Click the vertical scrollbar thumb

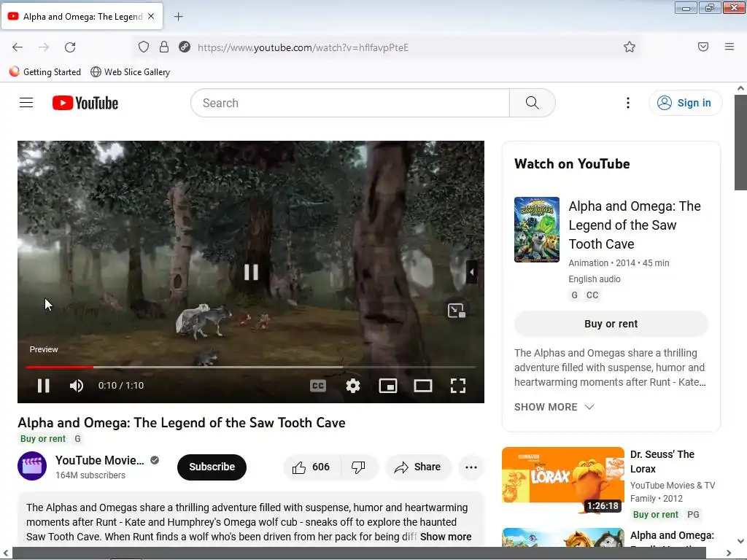[740, 142]
